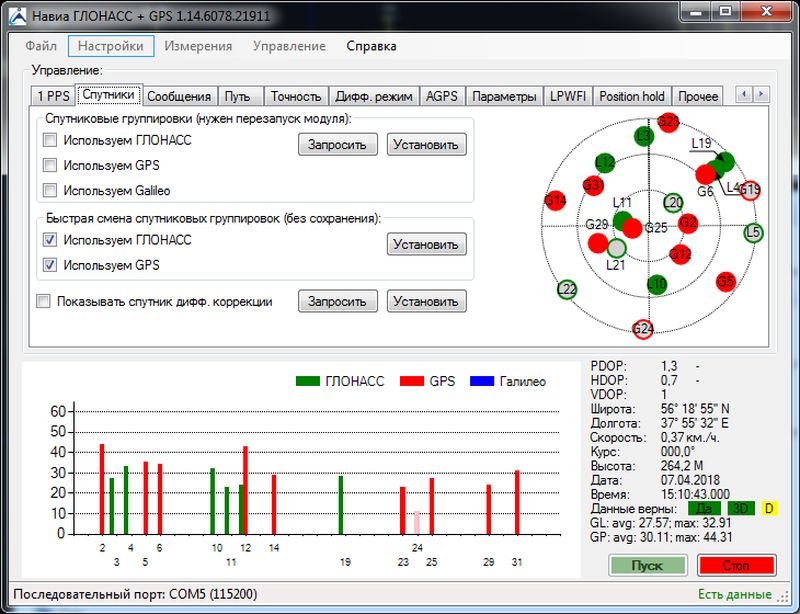Image resolution: width=800 pixels, height=614 pixels.
Task: Click the Навиа application icon in the title bar
Action: (x=17, y=16)
